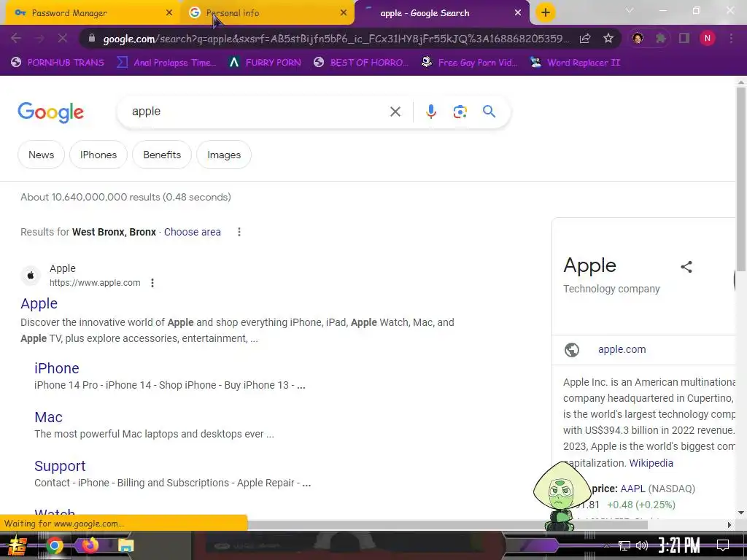Open the Apple result title link
The width and height of the screenshot is (747, 560).
(x=39, y=303)
